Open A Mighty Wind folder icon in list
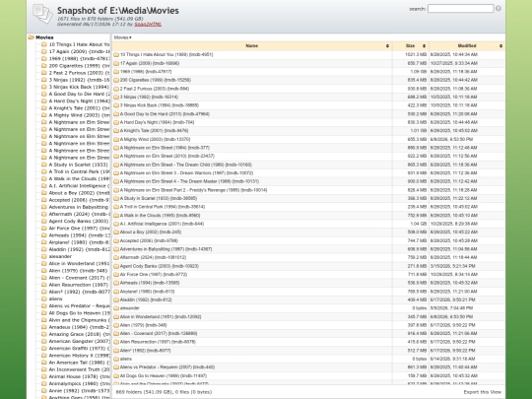The height and width of the screenshot is (399, 532). click(116, 139)
